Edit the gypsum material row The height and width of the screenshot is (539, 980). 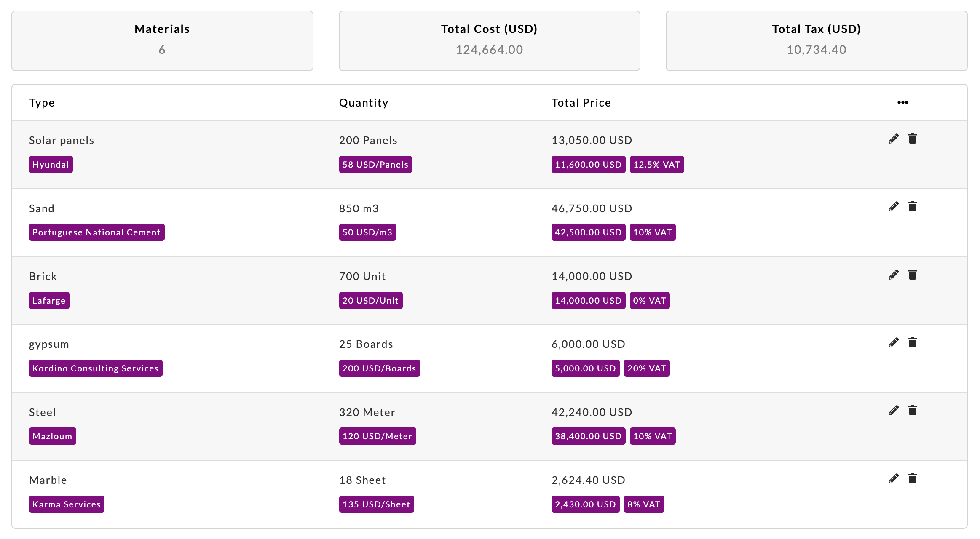893,343
